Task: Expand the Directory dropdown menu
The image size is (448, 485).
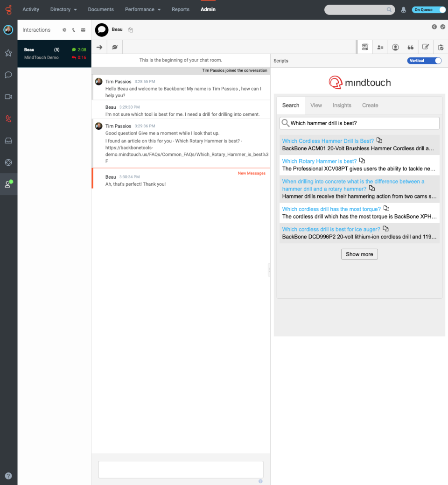Action: (63, 9)
